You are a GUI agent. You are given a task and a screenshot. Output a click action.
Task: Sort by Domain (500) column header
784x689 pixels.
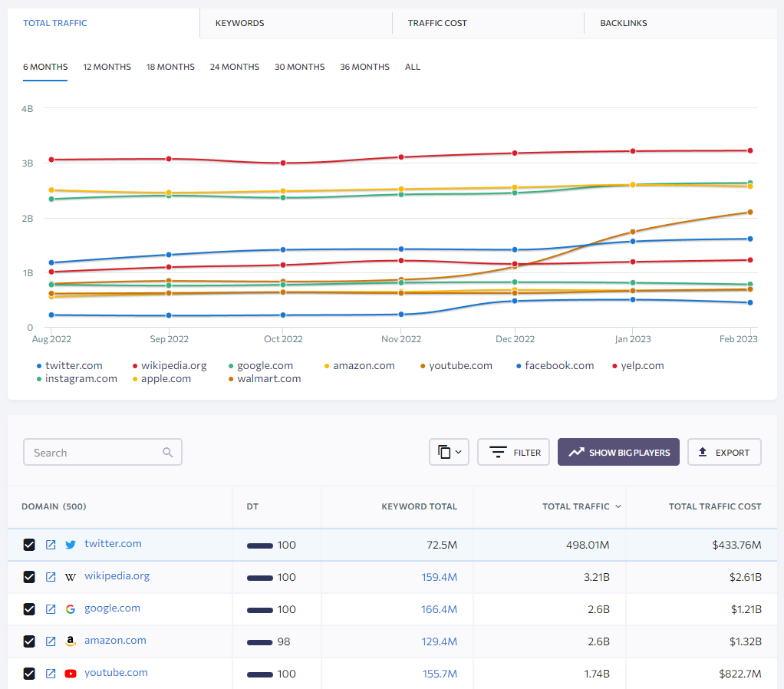pos(54,506)
